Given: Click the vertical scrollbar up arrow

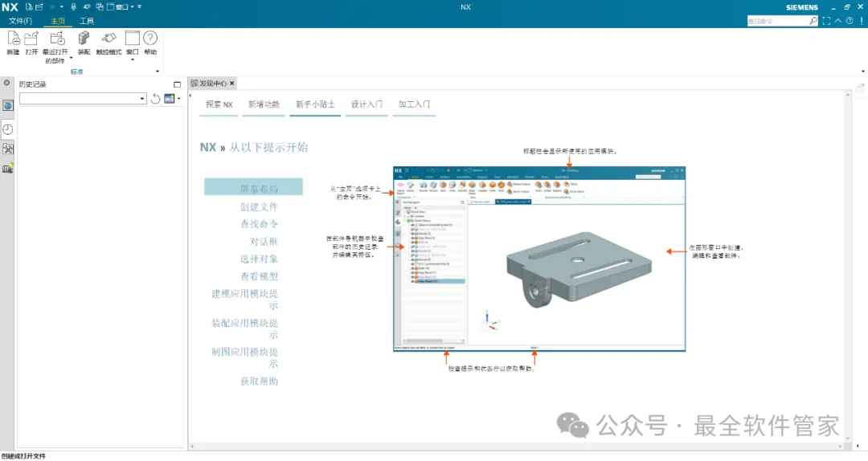Looking at the screenshot, I should pyautogui.click(x=848, y=96).
